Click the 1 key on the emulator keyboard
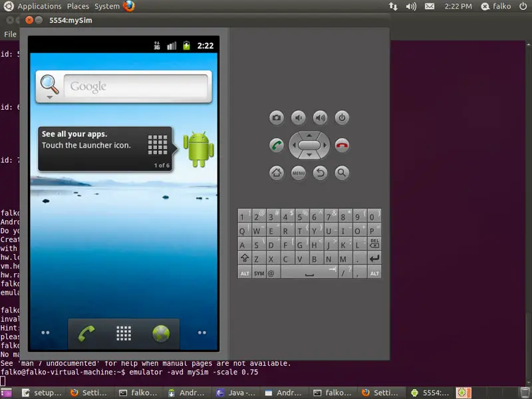 click(x=245, y=215)
